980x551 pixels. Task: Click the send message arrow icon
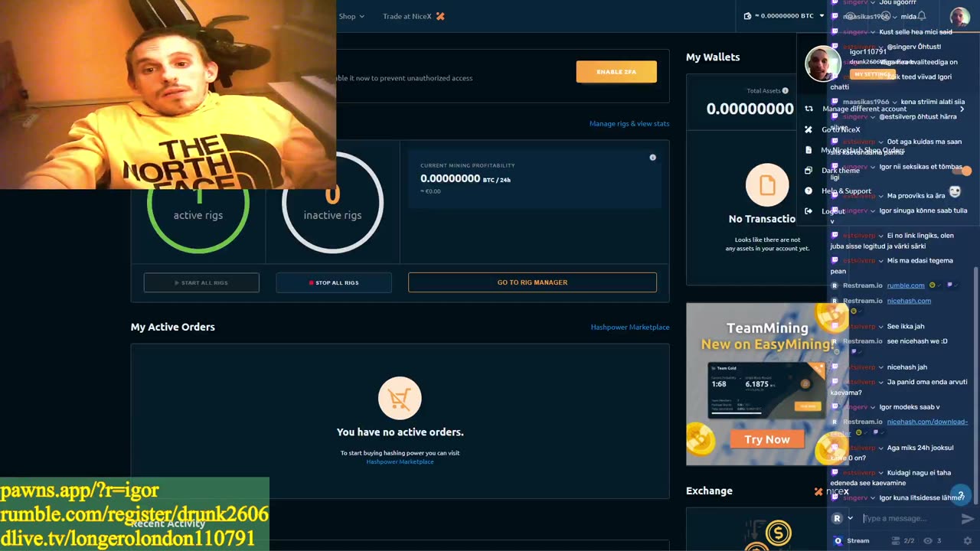click(x=967, y=518)
